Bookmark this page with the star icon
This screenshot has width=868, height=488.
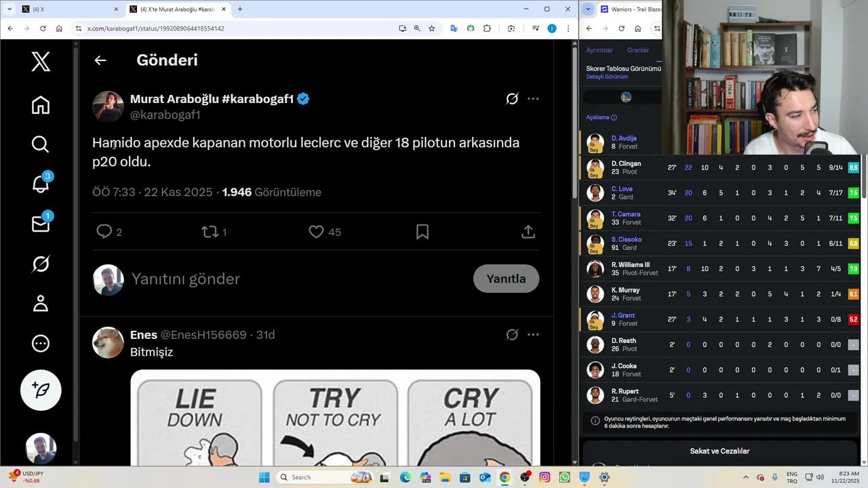click(431, 28)
